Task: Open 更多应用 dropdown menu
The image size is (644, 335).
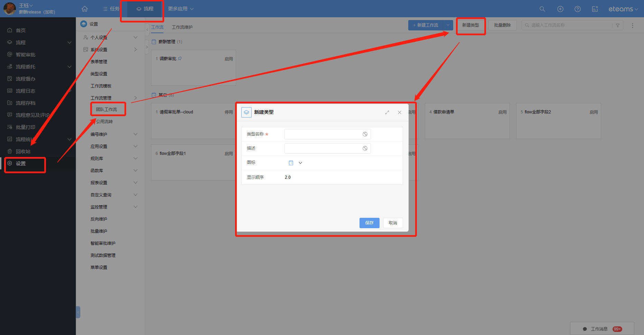Action: coord(180,9)
